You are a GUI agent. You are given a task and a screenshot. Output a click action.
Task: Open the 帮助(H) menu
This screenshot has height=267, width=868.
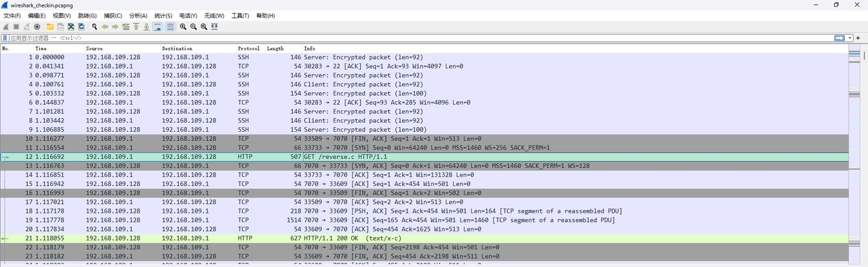click(x=266, y=15)
